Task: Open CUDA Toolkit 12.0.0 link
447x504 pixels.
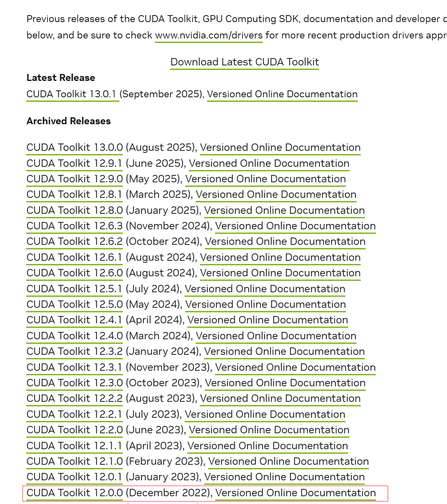Action: point(75,493)
